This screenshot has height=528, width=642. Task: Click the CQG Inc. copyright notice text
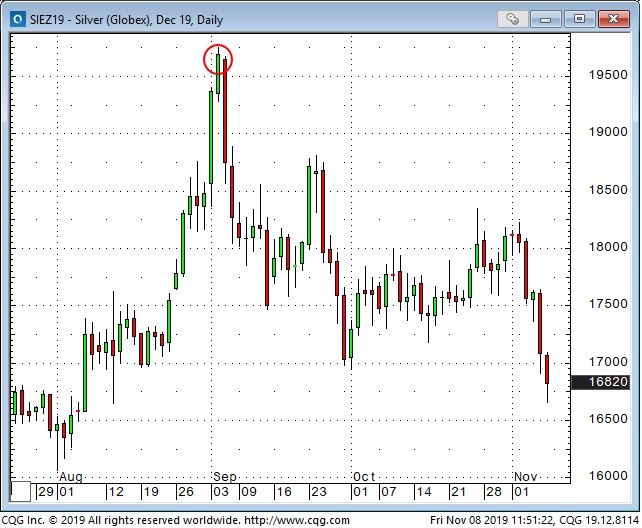click(x=121, y=521)
